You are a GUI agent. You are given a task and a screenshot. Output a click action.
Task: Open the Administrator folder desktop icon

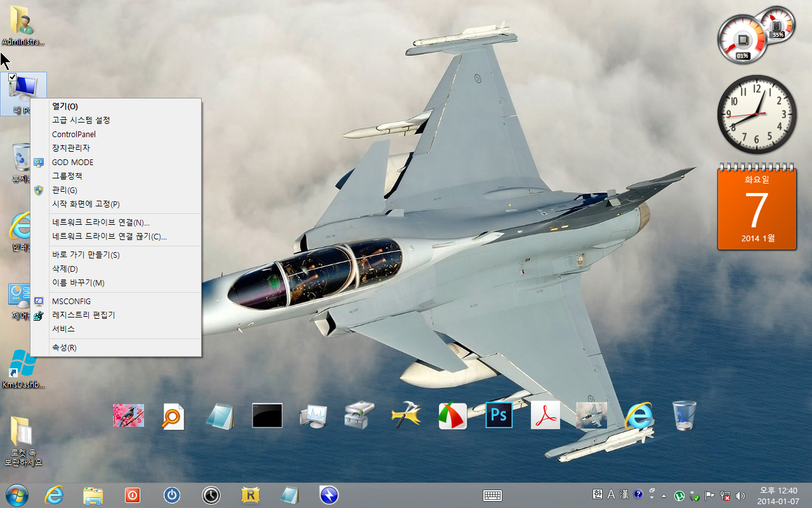point(23,26)
